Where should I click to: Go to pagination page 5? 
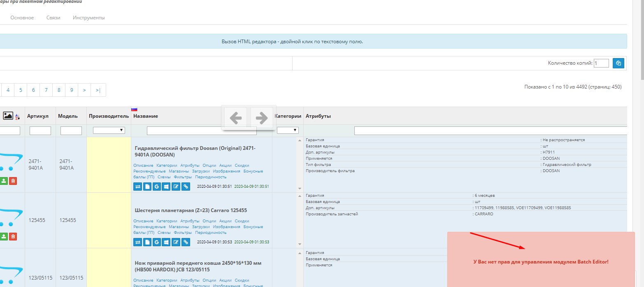21,90
